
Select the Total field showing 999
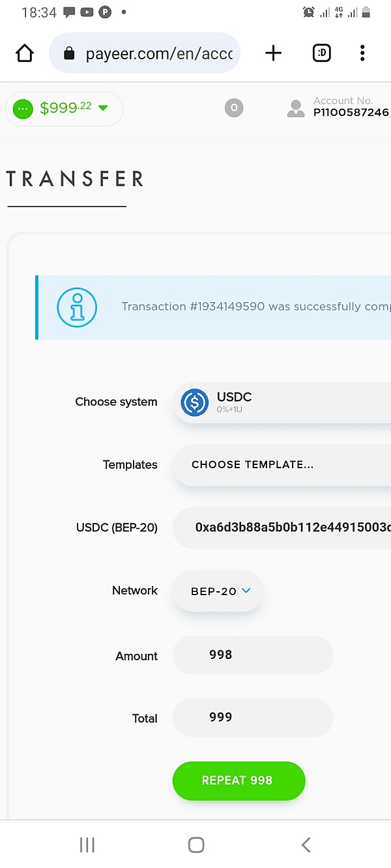[253, 718]
